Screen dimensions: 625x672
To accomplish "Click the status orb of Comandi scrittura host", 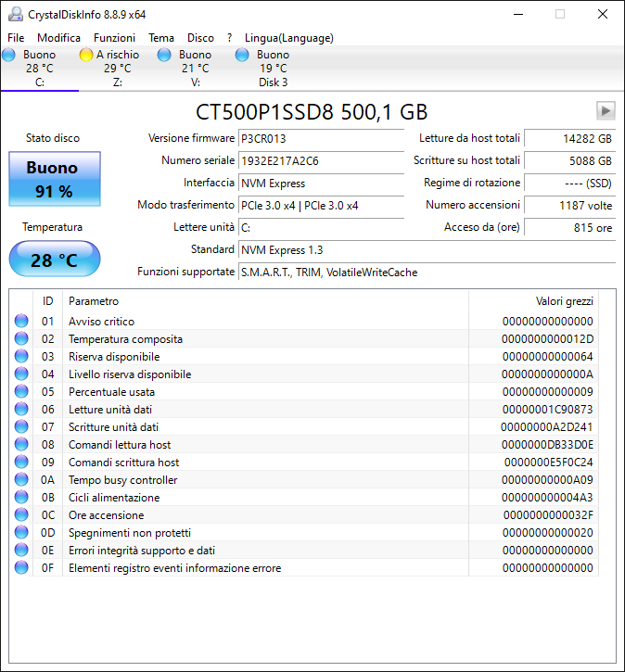I will (21, 462).
